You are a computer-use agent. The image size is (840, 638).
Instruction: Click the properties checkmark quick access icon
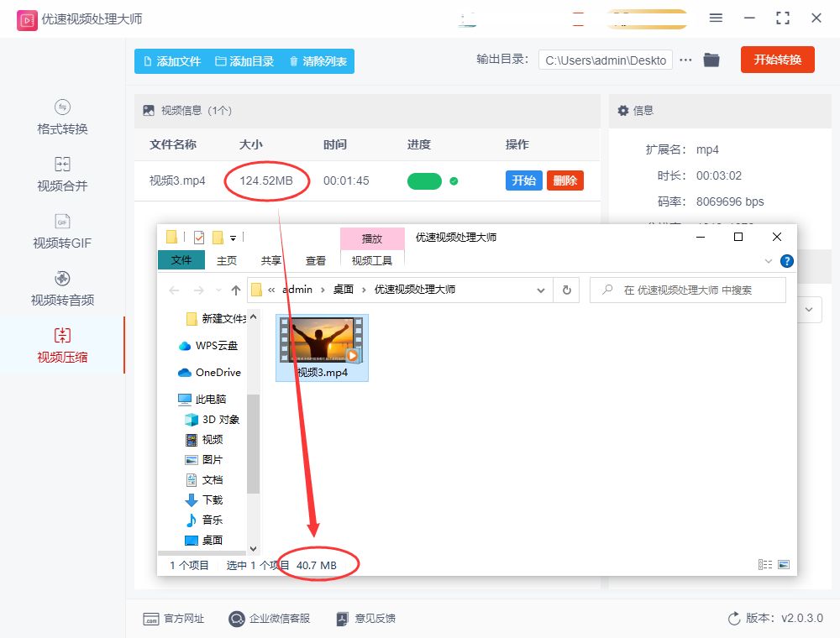point(199,237)
